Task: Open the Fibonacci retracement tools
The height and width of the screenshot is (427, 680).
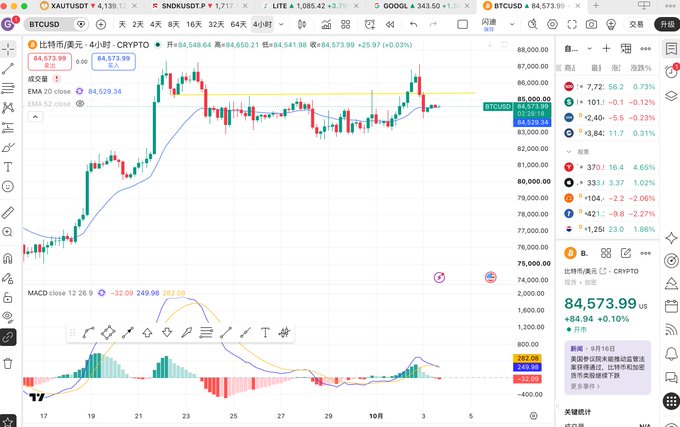Action: click(x=8, y=88)
